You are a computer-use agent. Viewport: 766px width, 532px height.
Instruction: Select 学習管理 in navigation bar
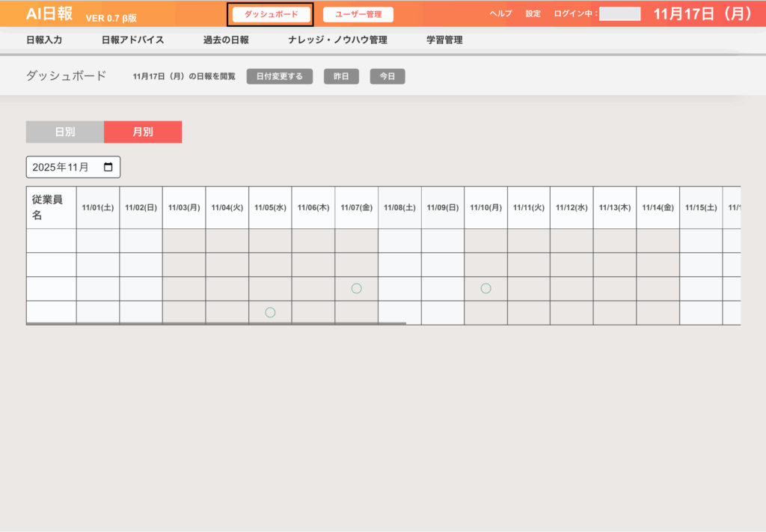(444, 40)
